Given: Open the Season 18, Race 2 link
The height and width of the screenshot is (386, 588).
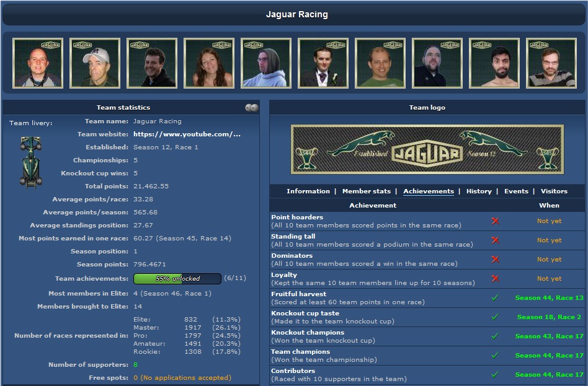Looking at the screenshot, I should click(549, 317).
